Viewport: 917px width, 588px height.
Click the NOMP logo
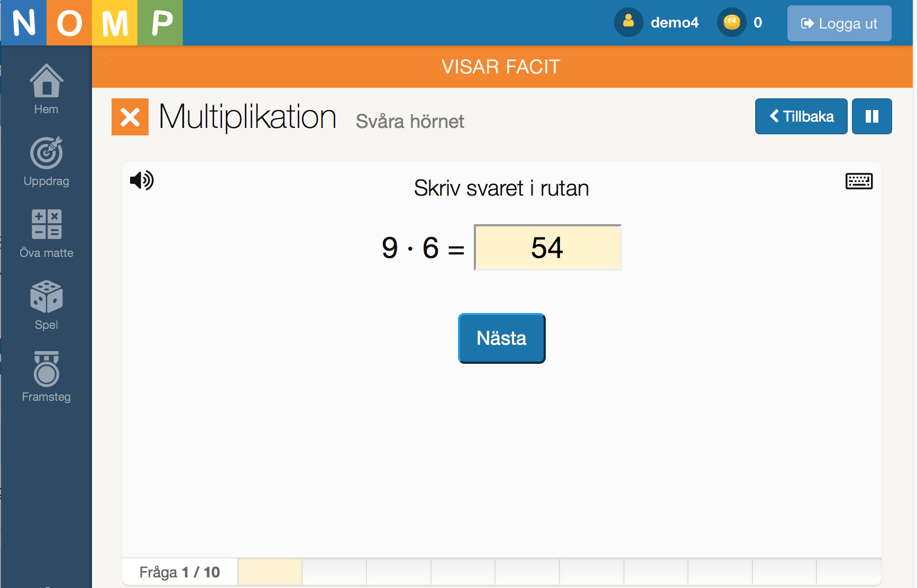point(91,23)
